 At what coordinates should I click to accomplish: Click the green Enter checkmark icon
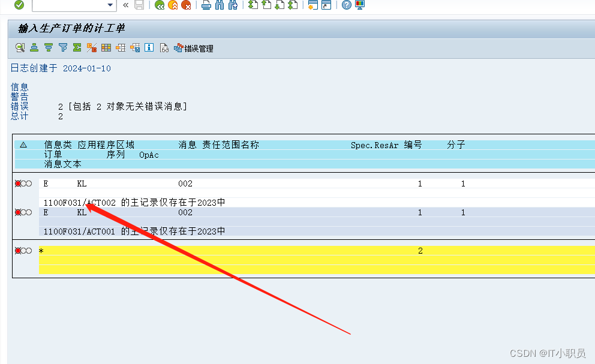click(x=19, y=5)
